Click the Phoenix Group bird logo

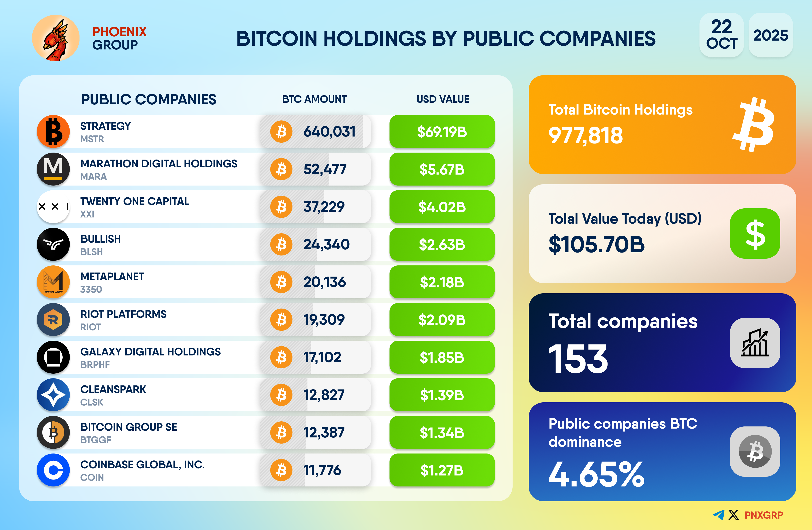point(56,38)
